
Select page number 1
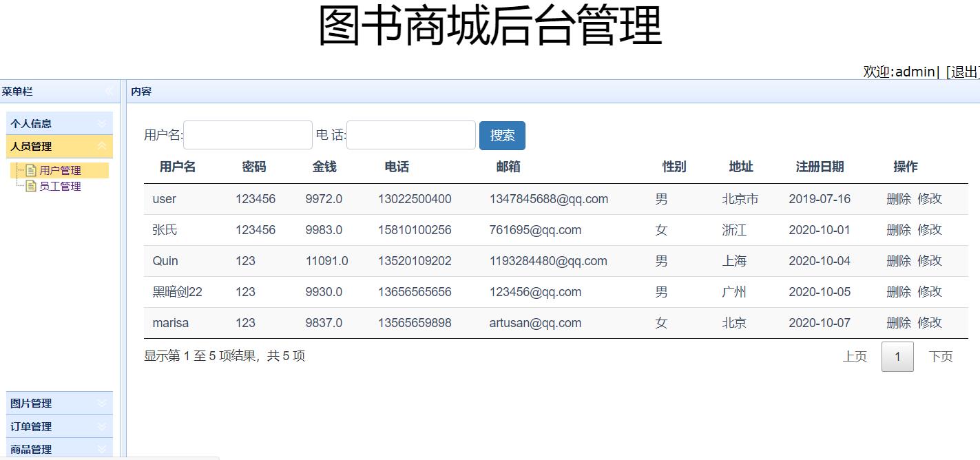click(897, 356)
